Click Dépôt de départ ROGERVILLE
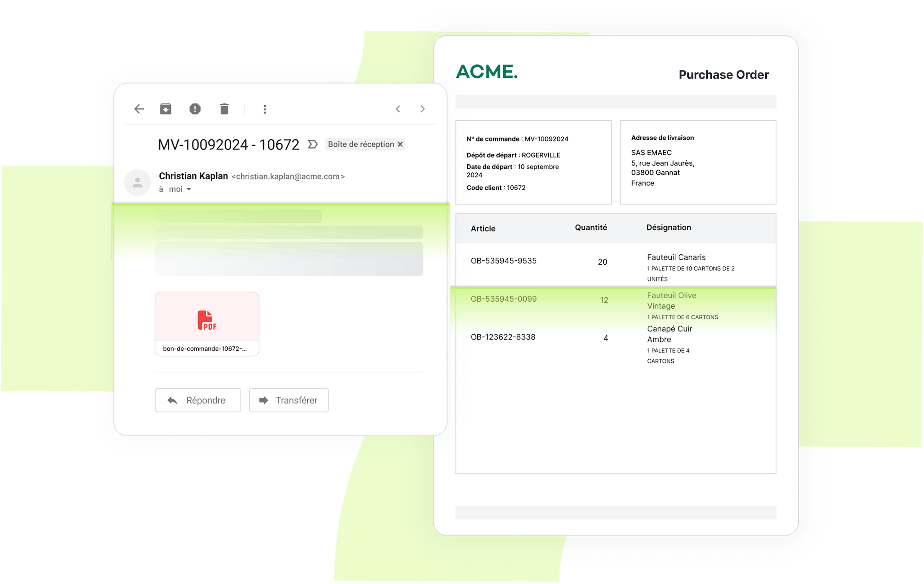The image size is (924, 584). coord(513,155)
